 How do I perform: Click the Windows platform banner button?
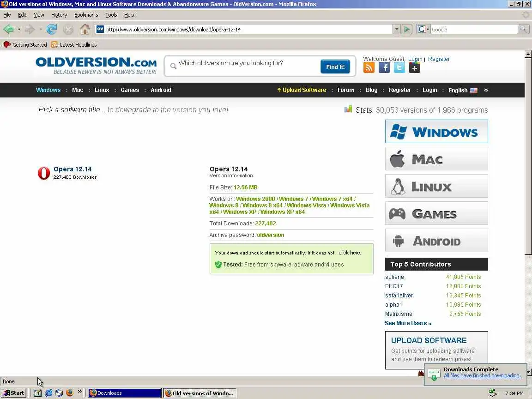436,131
